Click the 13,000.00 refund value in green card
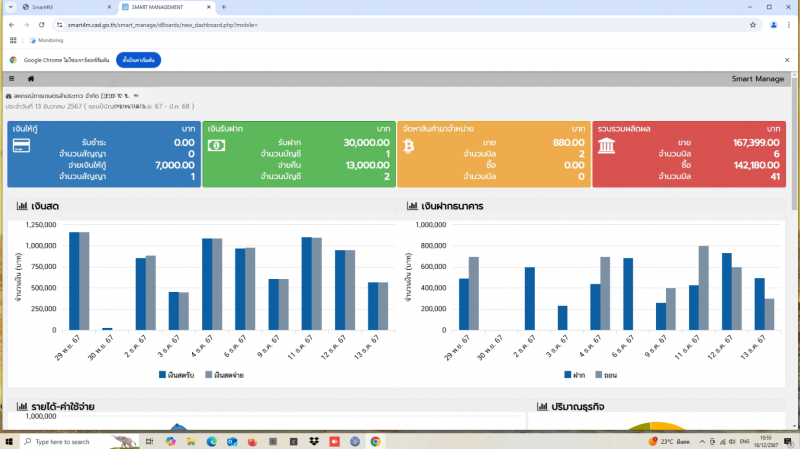This screenshot has width=800, height=449. click(367, 165)
